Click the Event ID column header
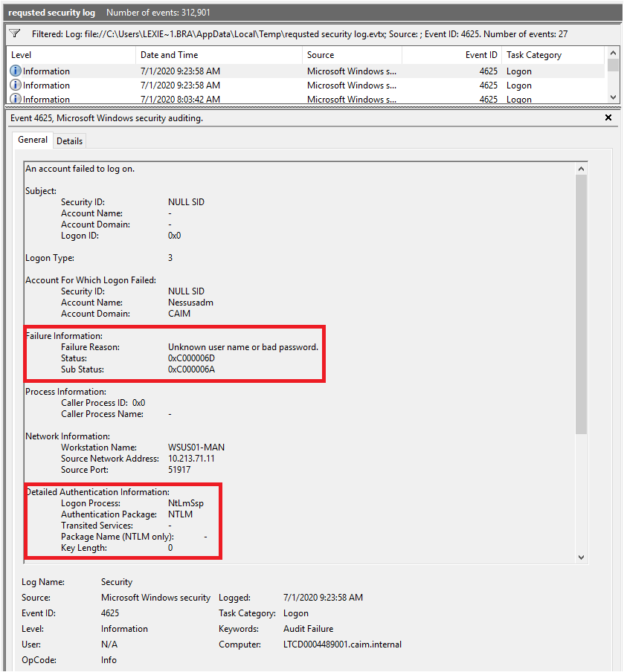The image size is (624, 672). 451,55
